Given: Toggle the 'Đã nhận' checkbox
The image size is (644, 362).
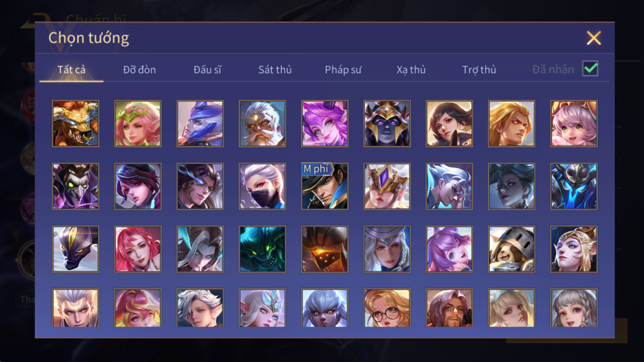Looking at the screenshot, I should [590, 69].
